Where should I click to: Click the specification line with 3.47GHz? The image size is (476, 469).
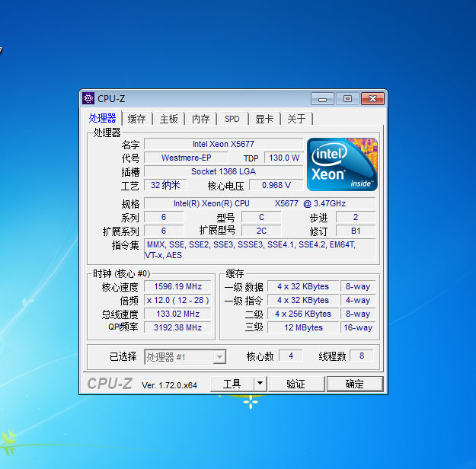click(x=260, y=203)
